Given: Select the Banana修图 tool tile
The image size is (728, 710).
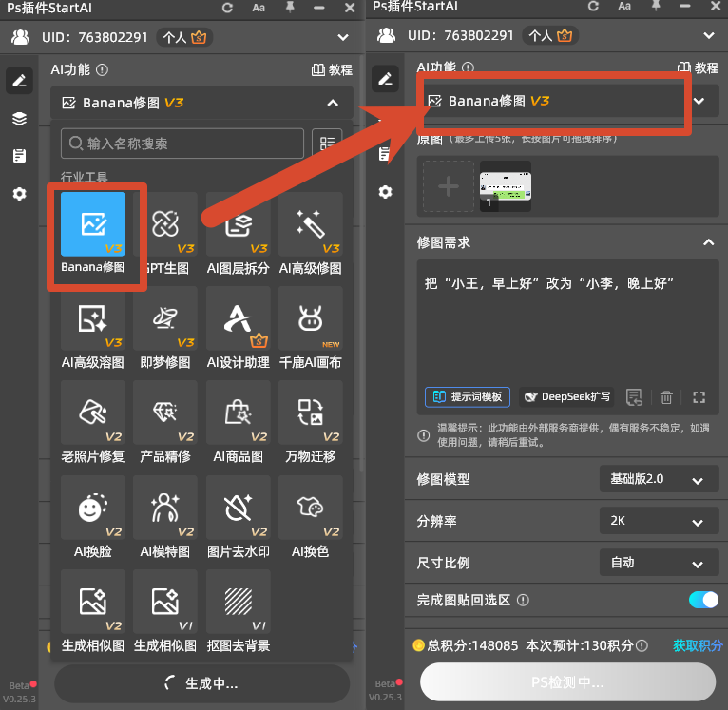Looking at the screenshot, I should tap(93, 224).
